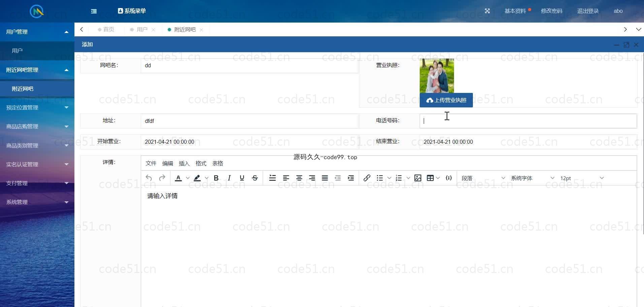This screenshot has height=307, width=644.
Task: Open the 12pt font size dropdown
Action: pos(582,178)
